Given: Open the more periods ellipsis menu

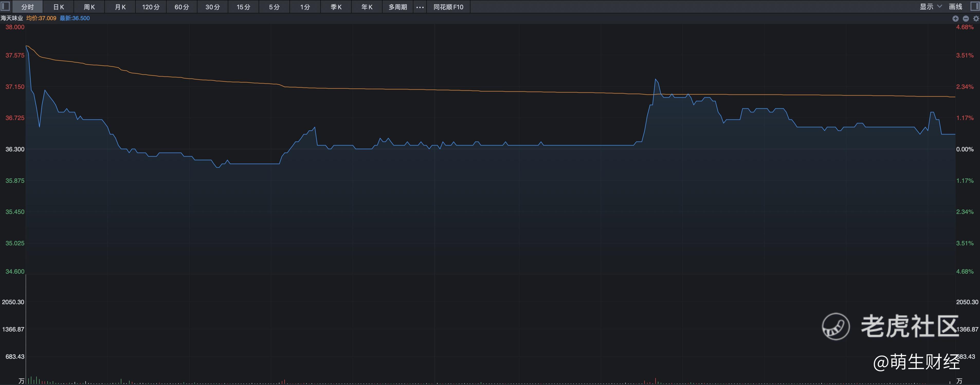Looking at the screenshot, I should (x=420, y=7).
